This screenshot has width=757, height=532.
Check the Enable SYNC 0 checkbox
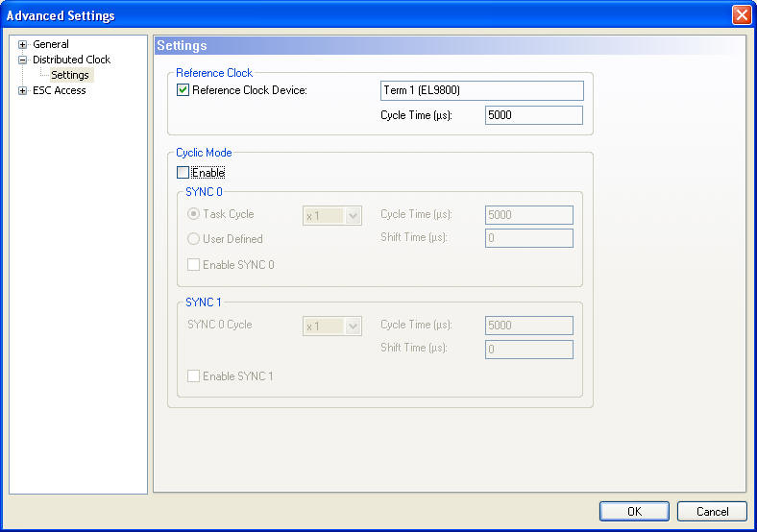click(x=193, y=264)
